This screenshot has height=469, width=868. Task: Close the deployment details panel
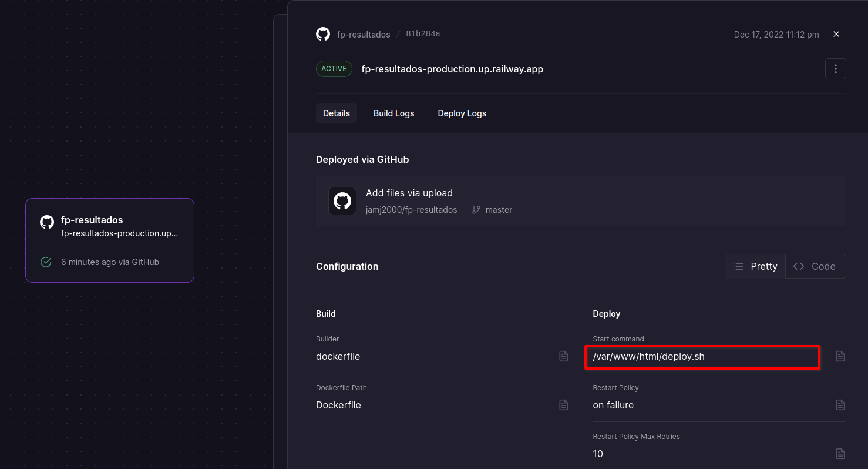pyautogui.click(x=836, y=34)
